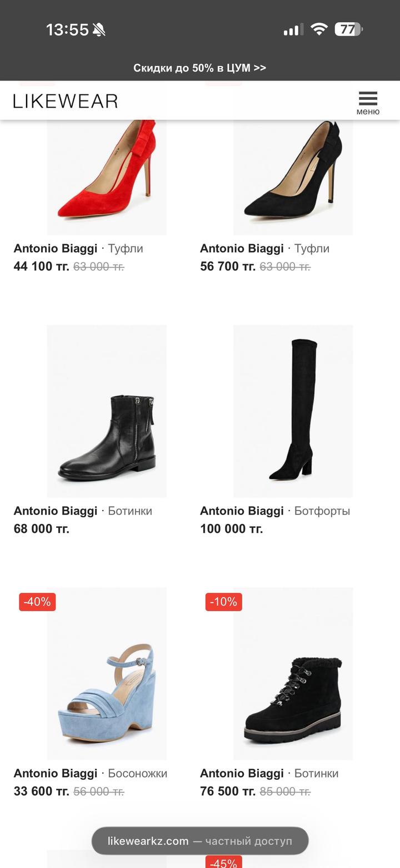Viewport: 400px width, 868px height.
Task: Tap the likewearkz.com address pill
Action: (199, 841)
